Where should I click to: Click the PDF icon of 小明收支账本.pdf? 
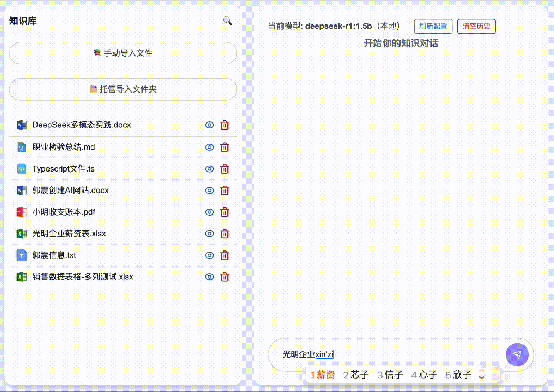21,212
